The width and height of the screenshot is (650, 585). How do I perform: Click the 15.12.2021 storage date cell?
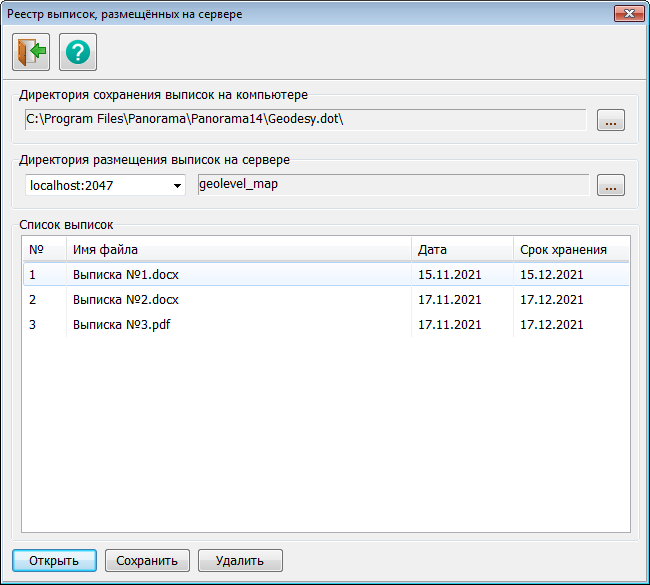pos(551,274)
